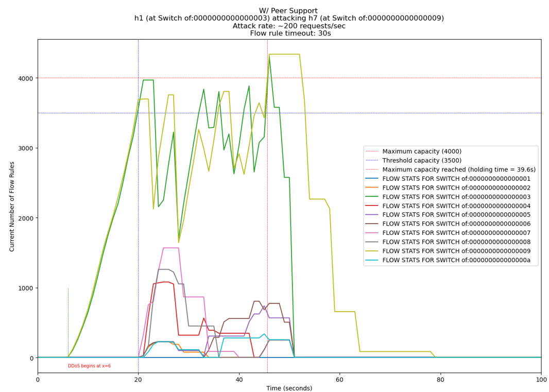Click the 100 tick on the x-axis
549x392 pixels.
[x=540, y=380]
